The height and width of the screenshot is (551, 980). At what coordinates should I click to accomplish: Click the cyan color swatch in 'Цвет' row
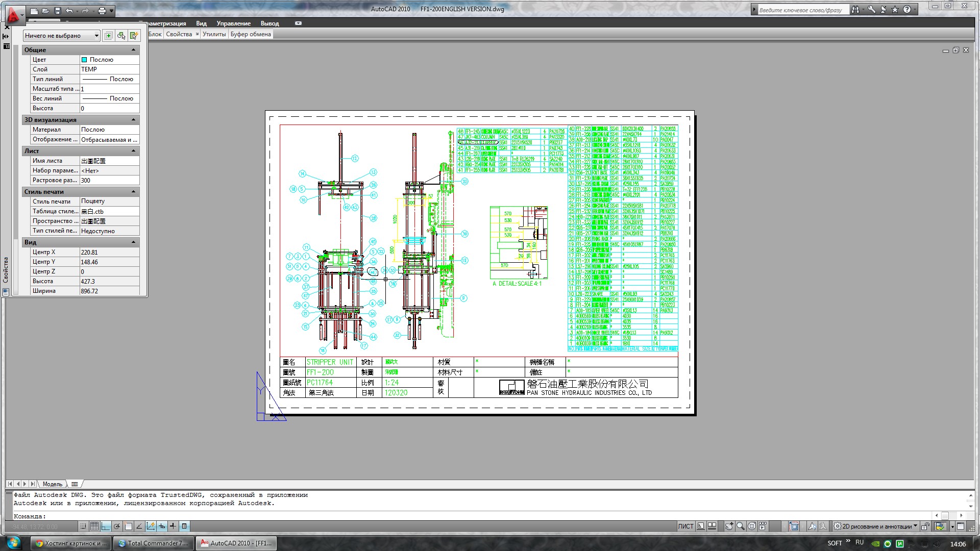85,60
